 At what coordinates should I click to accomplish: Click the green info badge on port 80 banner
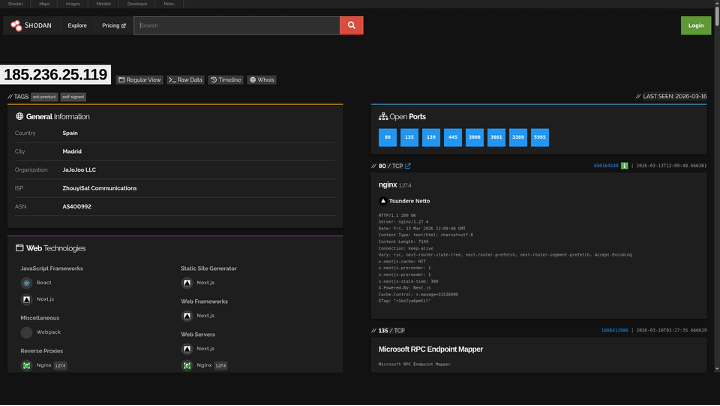624,165
